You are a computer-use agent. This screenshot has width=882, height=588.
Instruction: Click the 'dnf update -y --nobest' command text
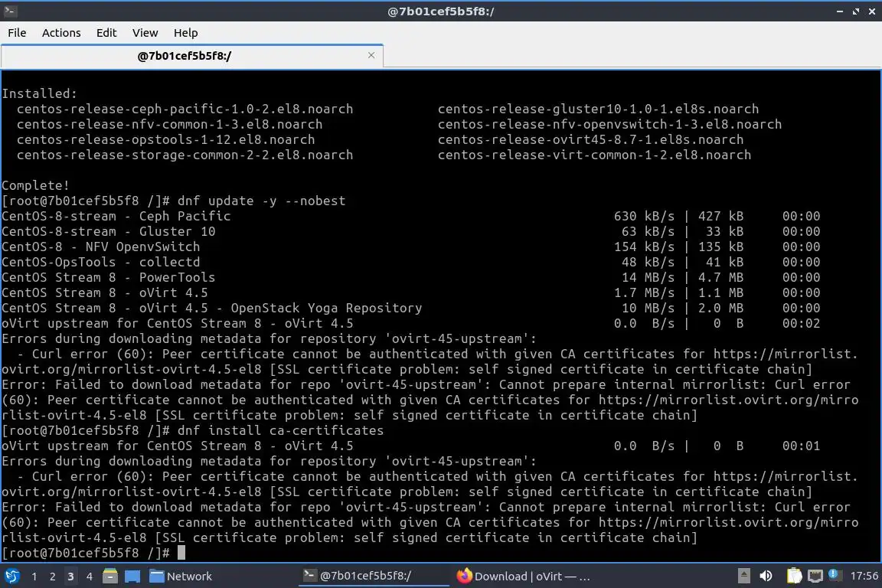pyautogui.click(x=262, y=201)
